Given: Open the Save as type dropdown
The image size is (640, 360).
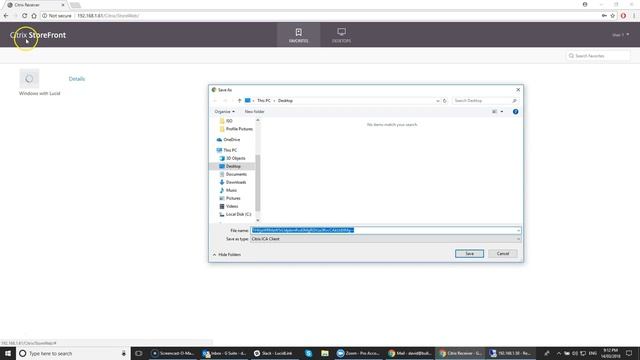Looking at the screenshot, I should pyautogui.click(x=386, y=239).
